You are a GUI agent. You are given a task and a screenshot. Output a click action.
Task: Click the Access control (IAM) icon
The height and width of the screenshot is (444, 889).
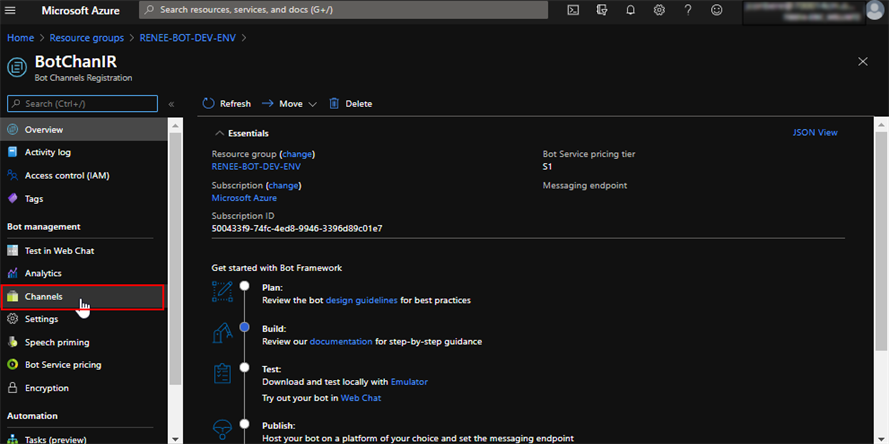pyautogui.click(x=12, y=176)
